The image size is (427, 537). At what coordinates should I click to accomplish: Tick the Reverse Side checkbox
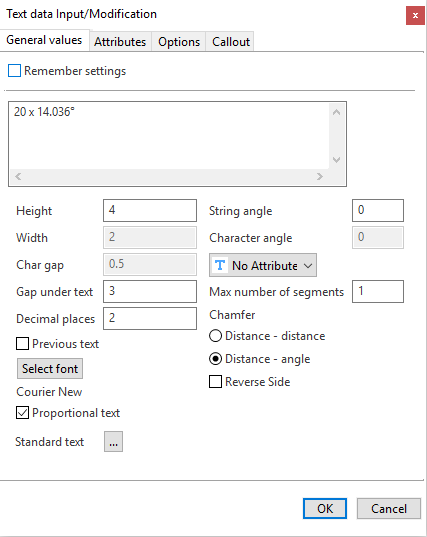pyautogui.click(x=215, y=382)
